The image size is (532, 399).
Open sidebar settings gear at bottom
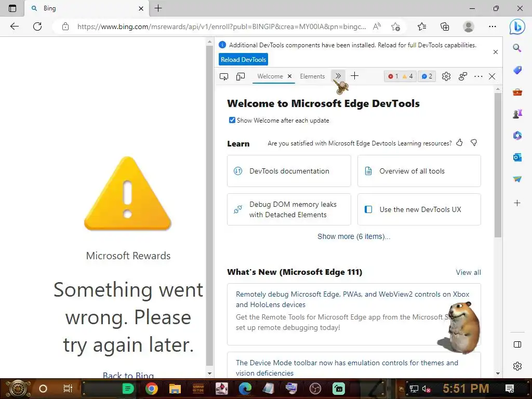coord(517,366)
